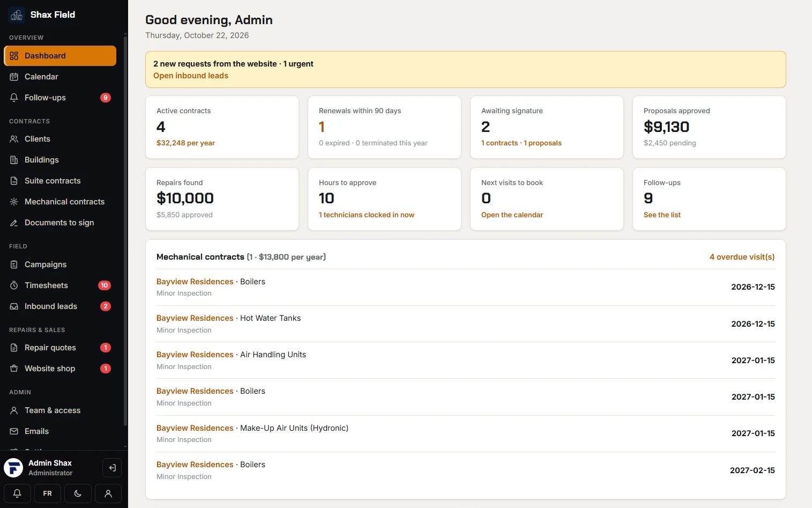
Task: Click the Timesheets clock icon
Action: [14, 285]
